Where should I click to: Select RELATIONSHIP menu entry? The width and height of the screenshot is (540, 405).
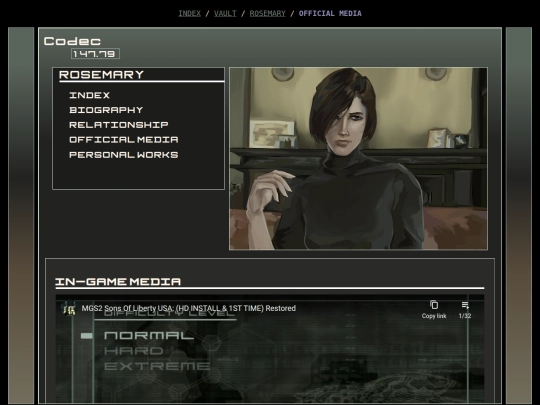point(119,125)
